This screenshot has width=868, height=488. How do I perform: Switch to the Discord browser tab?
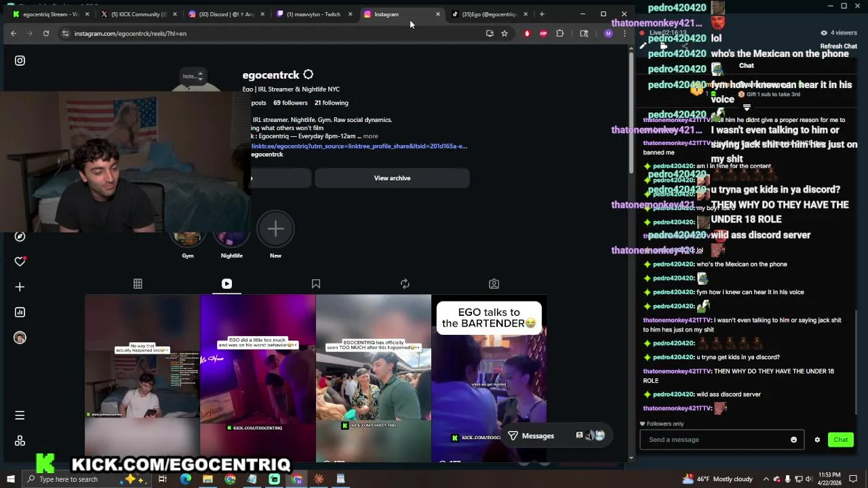226,14
